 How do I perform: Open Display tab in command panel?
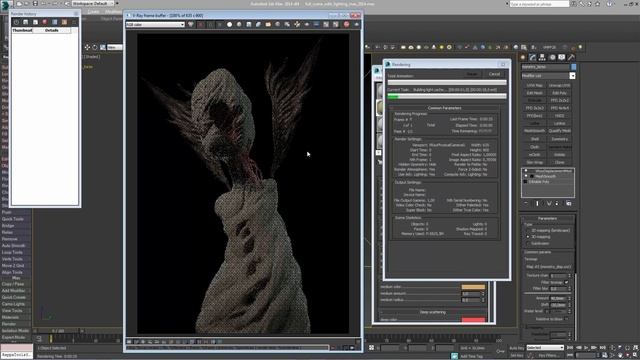point(562,58)
